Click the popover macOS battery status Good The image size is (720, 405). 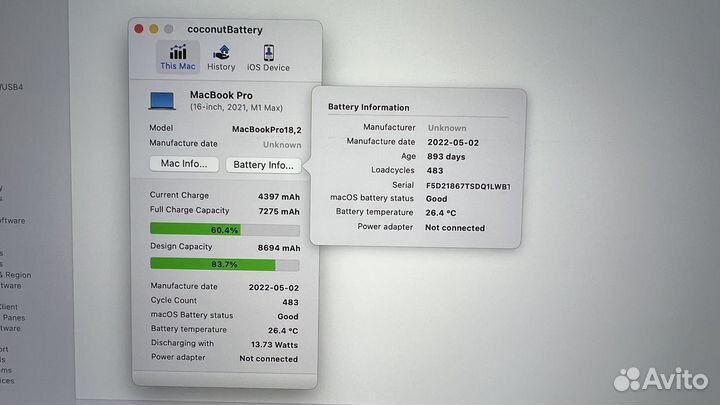pyautogui.click(x=436, y=199)
